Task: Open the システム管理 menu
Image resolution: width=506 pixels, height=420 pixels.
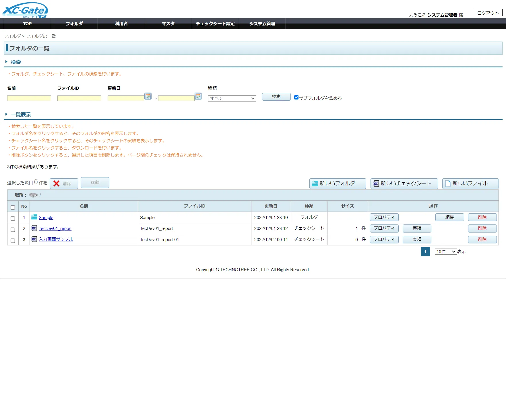Action: [262, 24]
